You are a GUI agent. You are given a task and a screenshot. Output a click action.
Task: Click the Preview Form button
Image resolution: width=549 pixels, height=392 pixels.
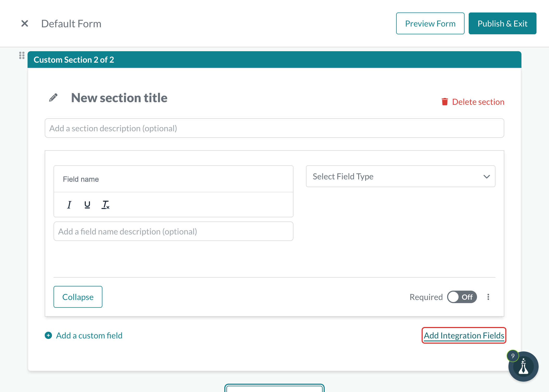point(430,23)
